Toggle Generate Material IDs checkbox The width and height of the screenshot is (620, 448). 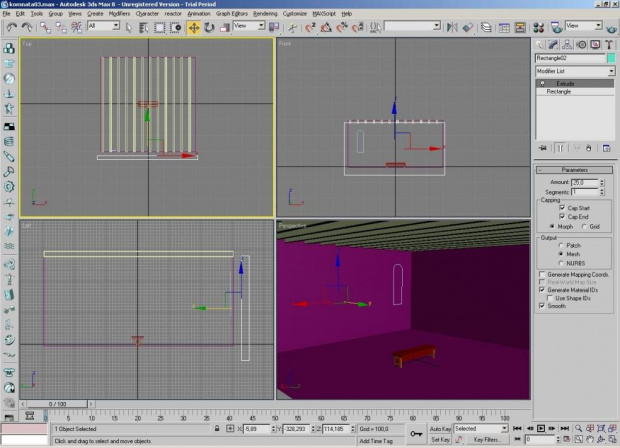[x=542, y=289]
